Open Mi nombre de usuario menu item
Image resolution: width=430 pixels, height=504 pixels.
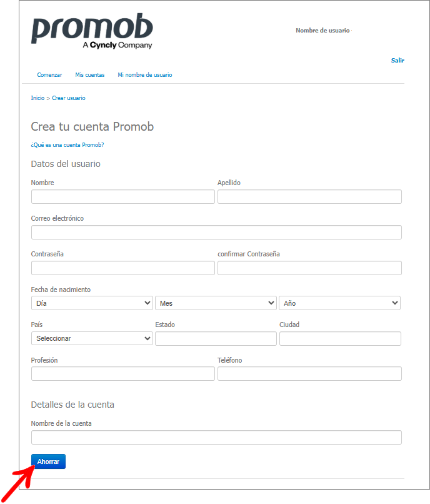[145, 75]
